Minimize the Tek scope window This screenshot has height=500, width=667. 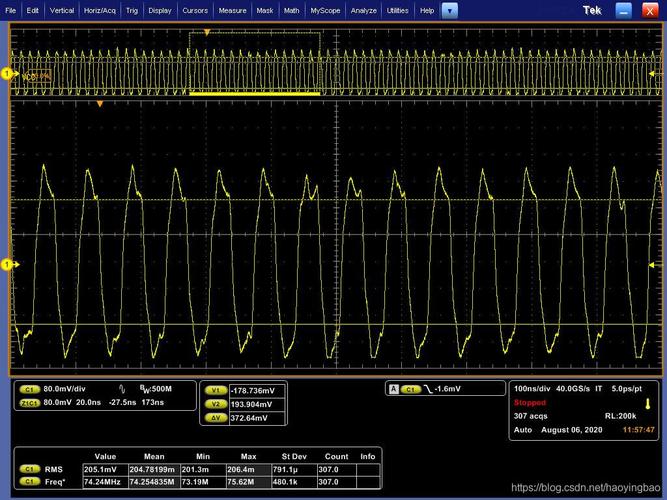point(623,11)
